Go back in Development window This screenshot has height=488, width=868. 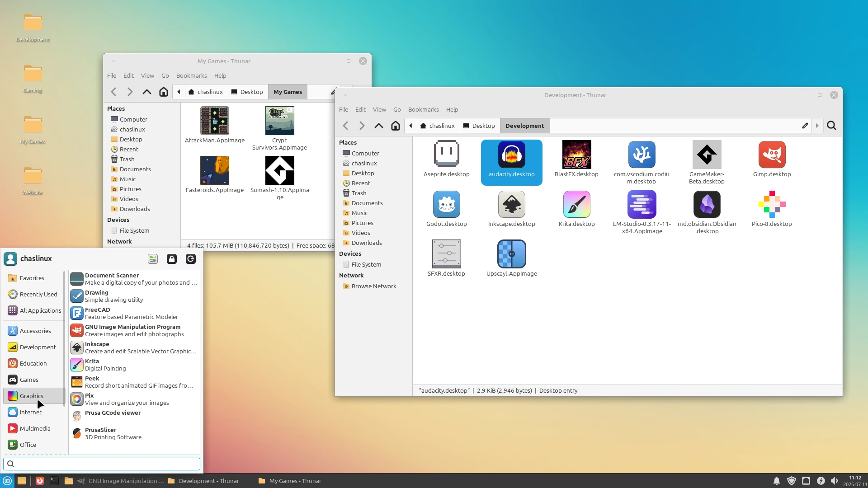(346, 126)
